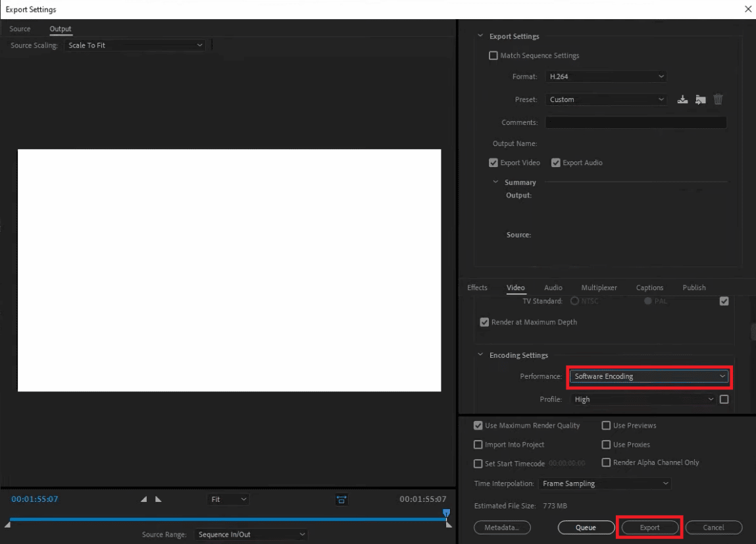Screen dimensions: 756x544
Task: Toggle Render at Maximum Depth
Action: coord(484,322)
